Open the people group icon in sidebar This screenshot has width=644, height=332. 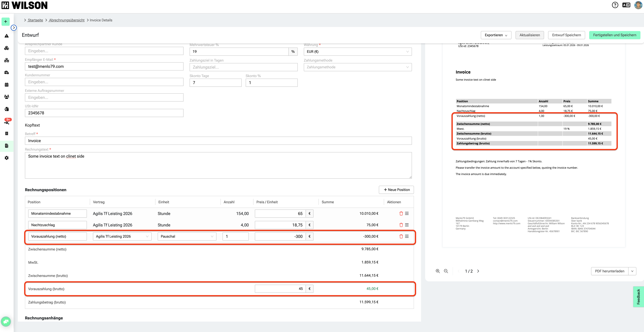(x=7, y=97)
